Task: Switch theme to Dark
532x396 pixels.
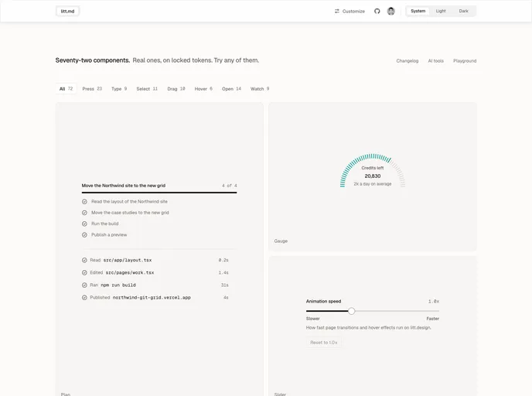Action: (463, 11)
